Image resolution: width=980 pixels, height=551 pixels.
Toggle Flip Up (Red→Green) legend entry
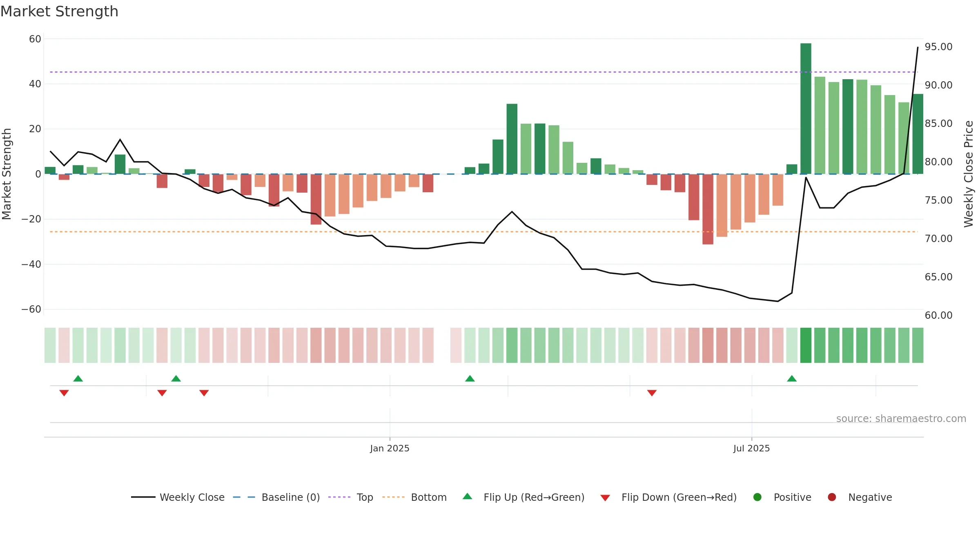click(x=523, y=497)
